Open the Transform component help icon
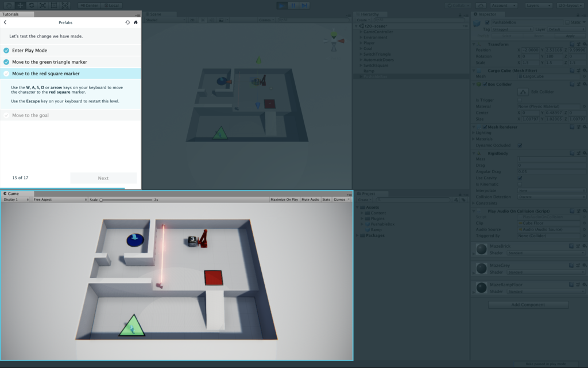 pyautogui.click(x=572, y=44)
